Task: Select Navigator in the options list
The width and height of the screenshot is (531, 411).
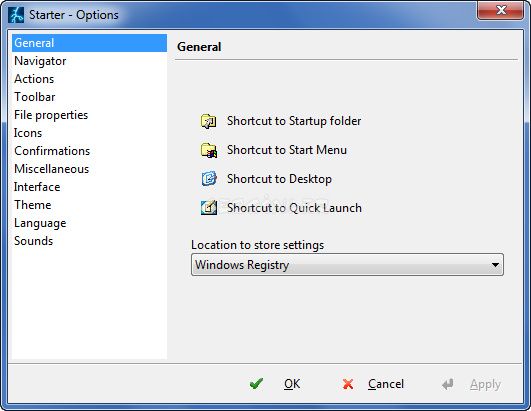Action: 40,61
